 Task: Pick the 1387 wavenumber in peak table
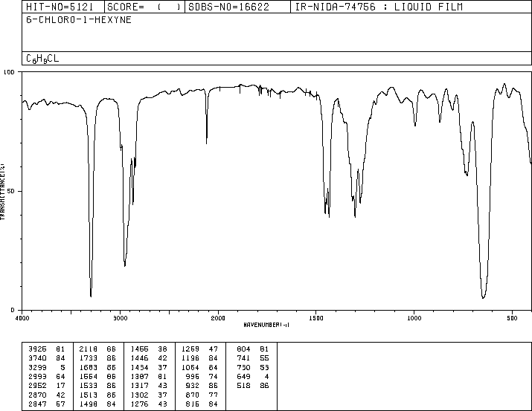coord(140,376)
